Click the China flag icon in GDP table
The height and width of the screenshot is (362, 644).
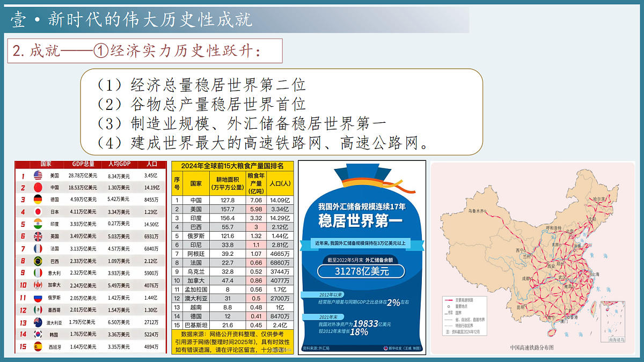[38, 187]
